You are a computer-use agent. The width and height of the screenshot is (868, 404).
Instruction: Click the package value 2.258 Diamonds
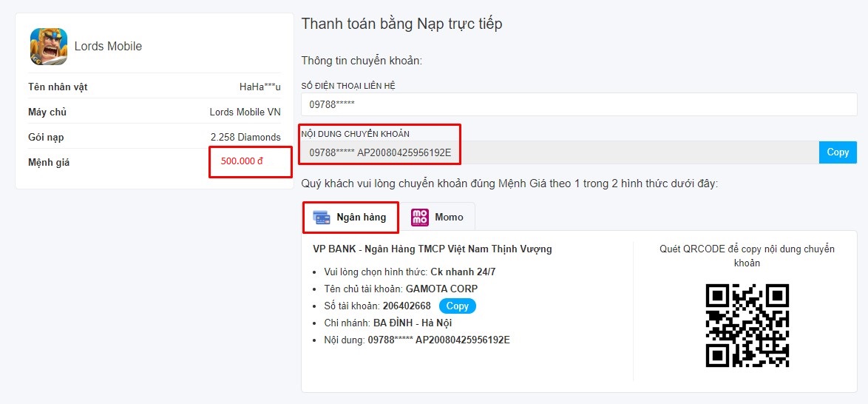pyautogui.click(x=245, y=137)
